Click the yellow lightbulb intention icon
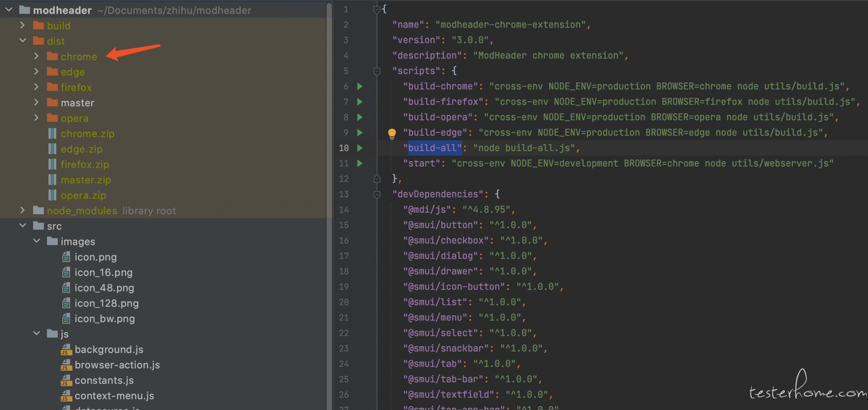 tap(392, 133)
